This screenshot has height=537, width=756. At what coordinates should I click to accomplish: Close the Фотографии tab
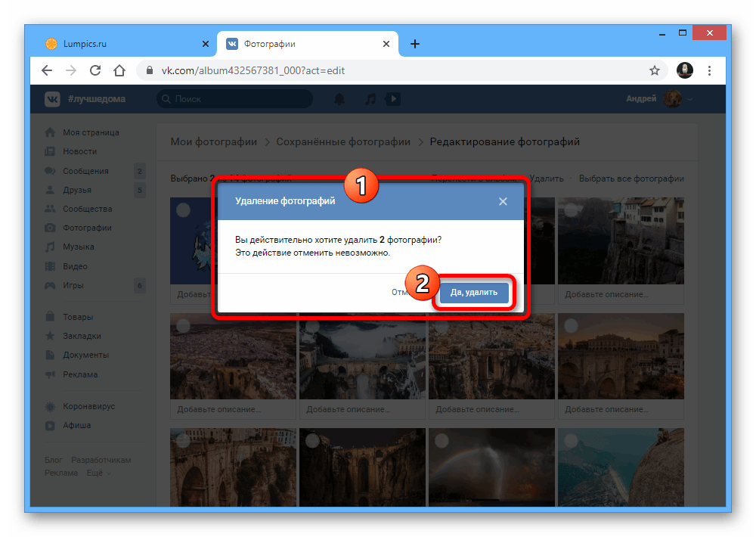[386, 44]
